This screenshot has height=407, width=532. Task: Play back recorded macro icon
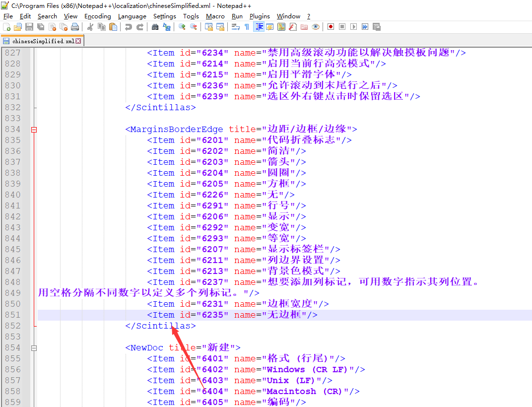click(353, 27)
